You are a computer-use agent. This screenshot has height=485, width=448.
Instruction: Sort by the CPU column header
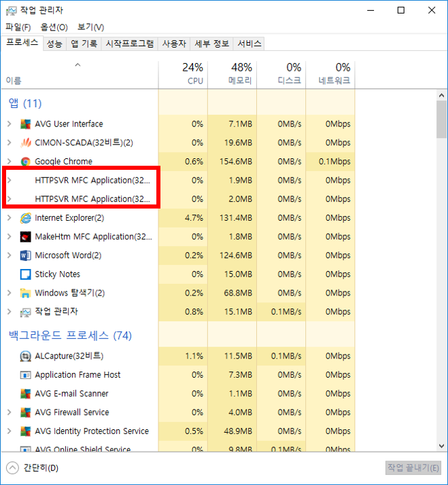tap(183, 75)
